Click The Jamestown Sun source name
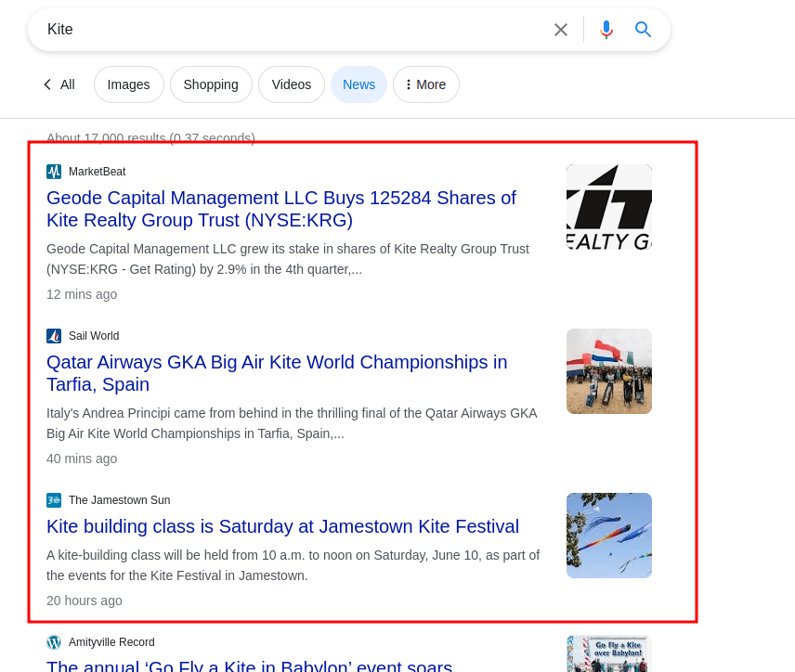This screenshot has width=795, height=672. 120,500
